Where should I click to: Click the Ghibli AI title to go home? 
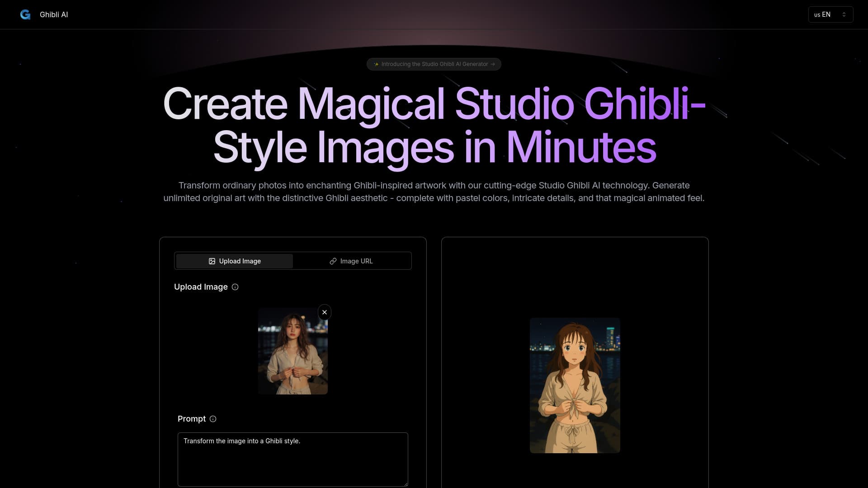pyautogui.click(x=54, y=14)
